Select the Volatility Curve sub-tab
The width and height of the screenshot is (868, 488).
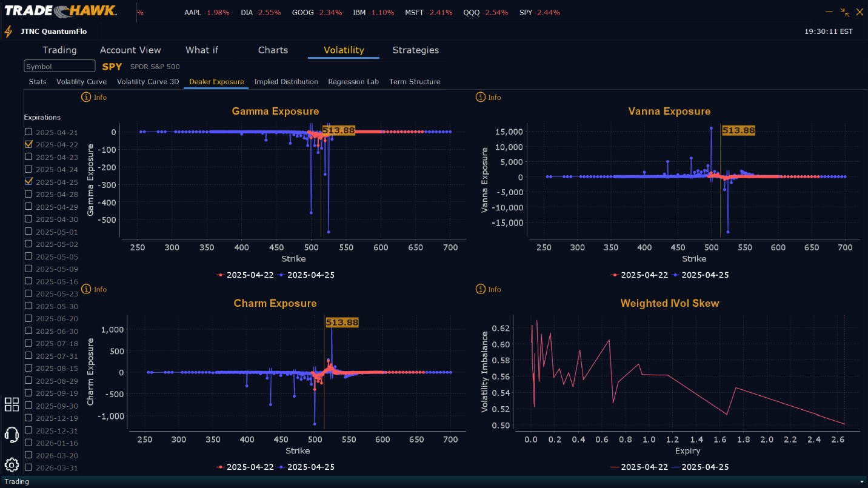click(81, 82)
